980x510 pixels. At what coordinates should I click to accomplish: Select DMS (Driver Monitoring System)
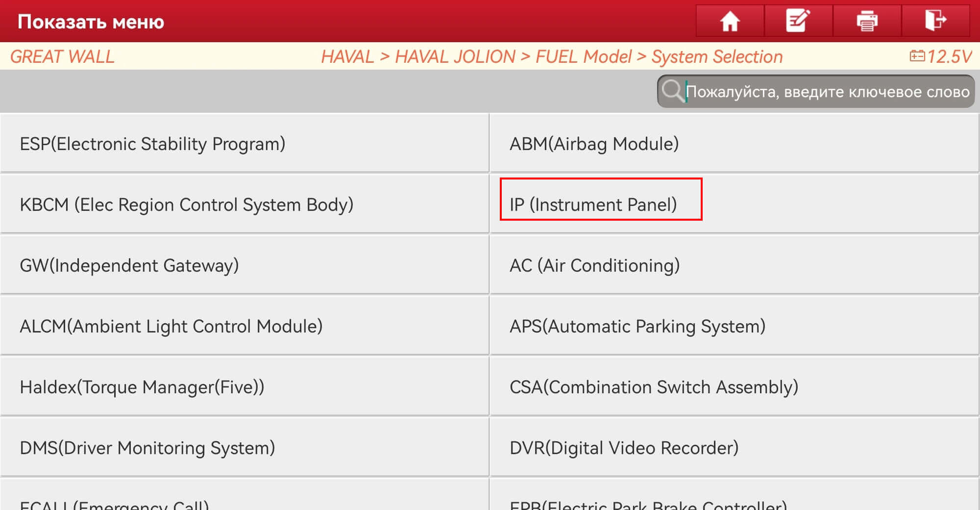click(245, 447)
